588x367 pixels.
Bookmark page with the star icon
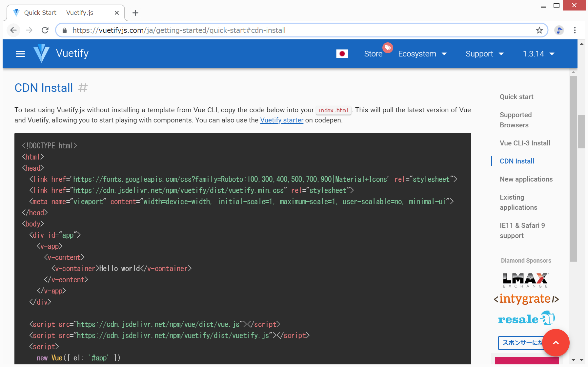tap(539, 31)
